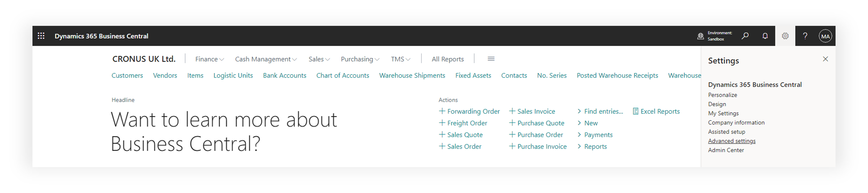The height and width of the screenshot is (193, 868).
Task: Click the MA user account avatar
Action: 825,36
